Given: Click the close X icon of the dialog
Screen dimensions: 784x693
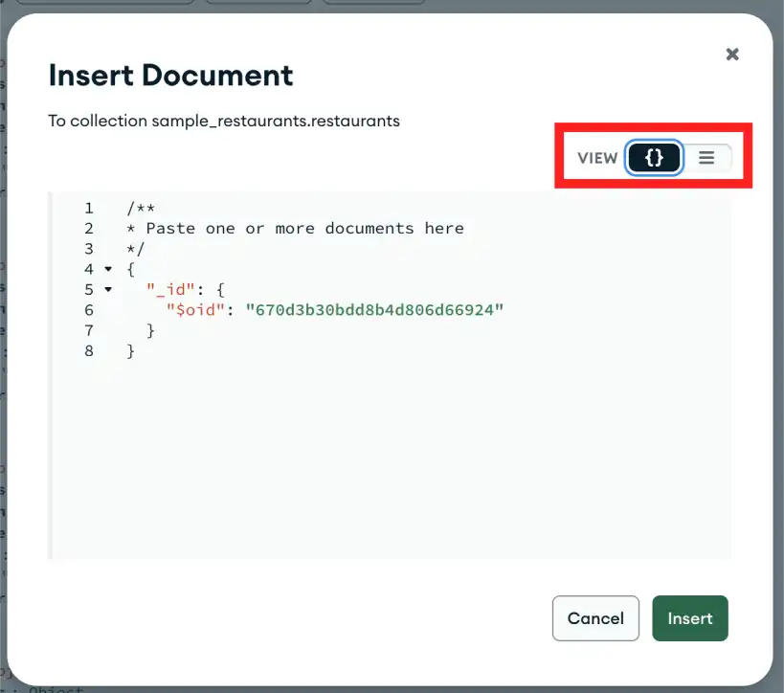Looking at the screenshot, I should pos(732,54).
